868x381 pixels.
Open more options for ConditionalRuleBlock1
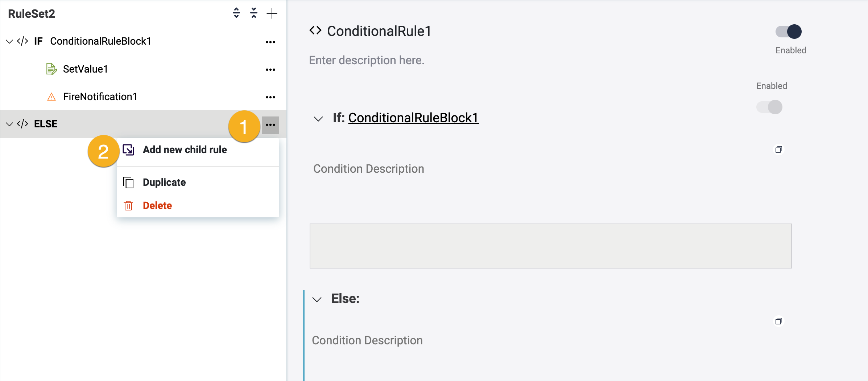click(x=270, y=42)
